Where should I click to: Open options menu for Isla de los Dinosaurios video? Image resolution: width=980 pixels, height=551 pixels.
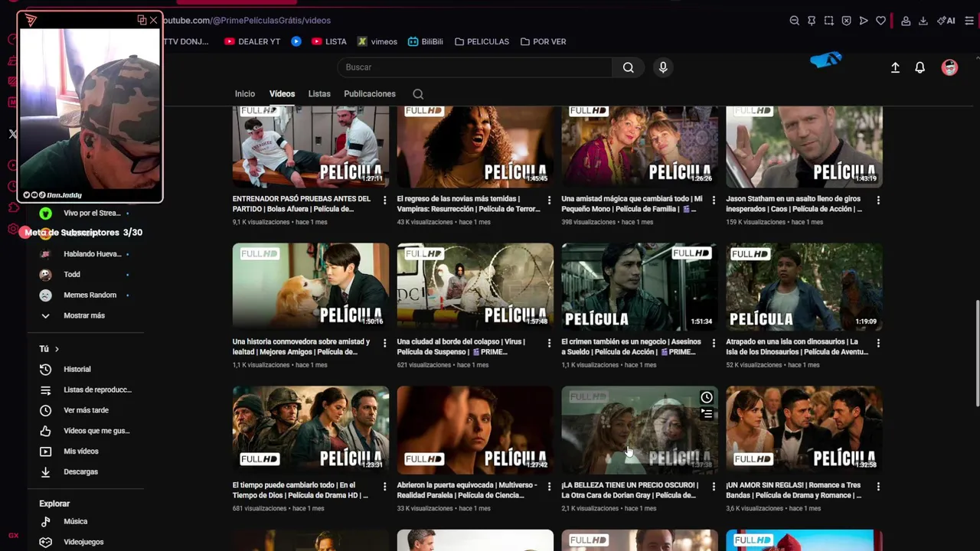coord(878,343)
